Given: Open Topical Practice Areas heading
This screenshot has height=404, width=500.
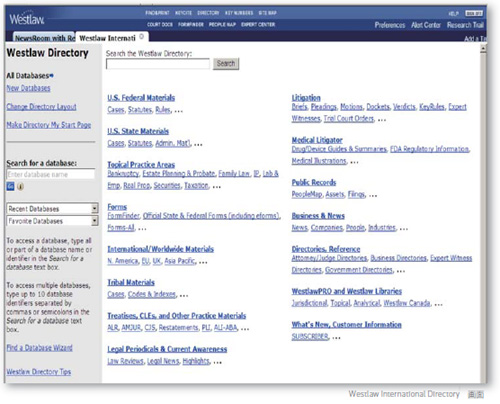Looking at the screenshot, I should (141, 164).
